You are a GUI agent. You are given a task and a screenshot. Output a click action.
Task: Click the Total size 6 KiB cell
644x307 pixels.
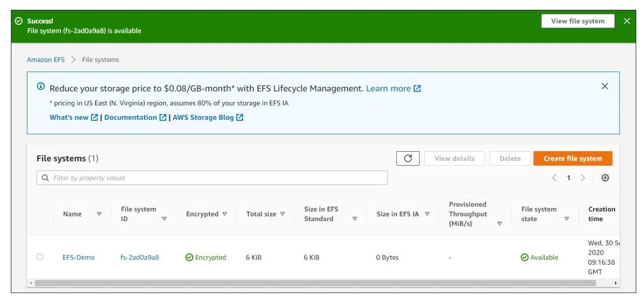point(254,257)
